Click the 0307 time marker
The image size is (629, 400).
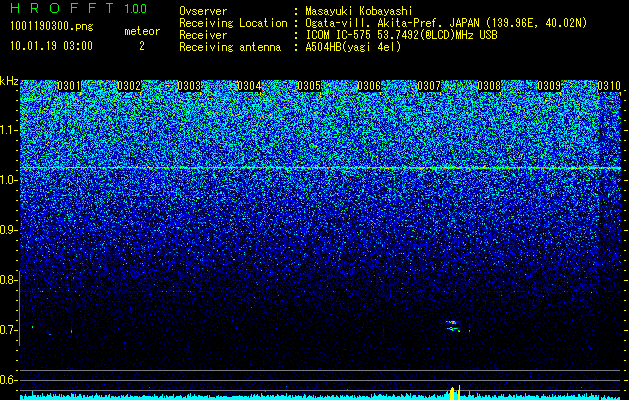pos(429,86)
